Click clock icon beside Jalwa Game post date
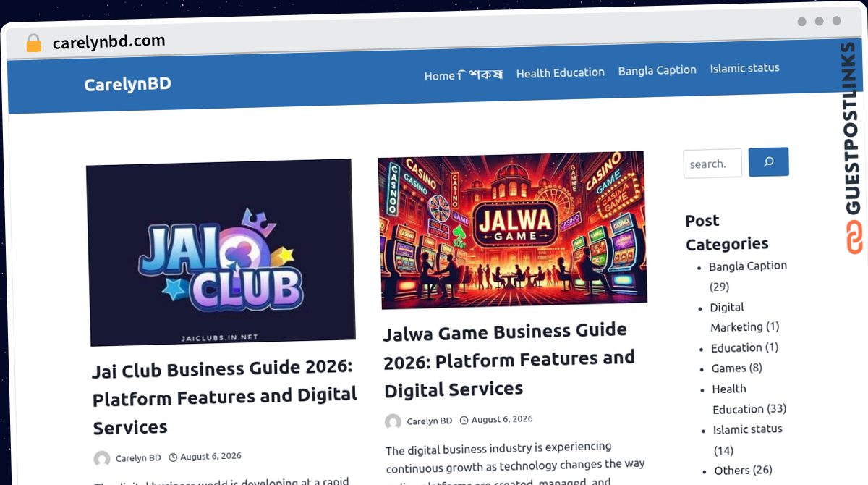The image size is (868, 485). coord(464,420)
